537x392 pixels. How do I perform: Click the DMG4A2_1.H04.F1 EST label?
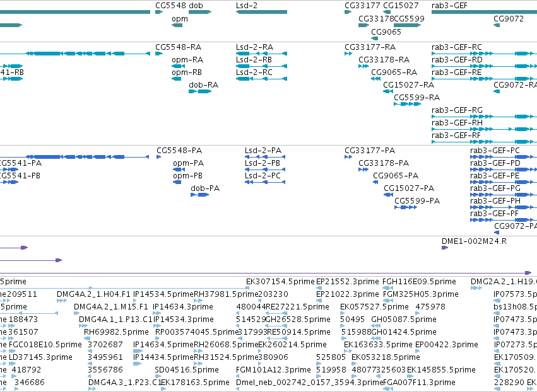pyautogui.click(x=93, y=294)
